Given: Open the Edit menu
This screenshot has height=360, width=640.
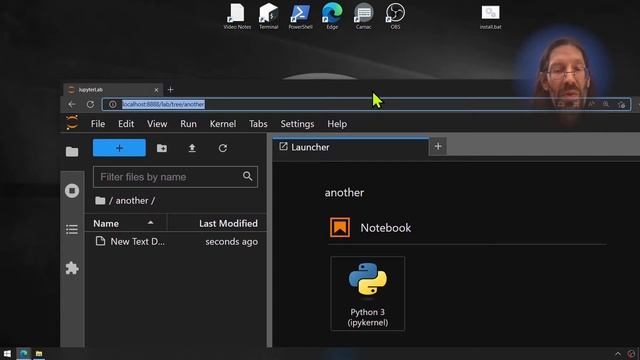Looking at the screenshot, I should tap(126, 124).
